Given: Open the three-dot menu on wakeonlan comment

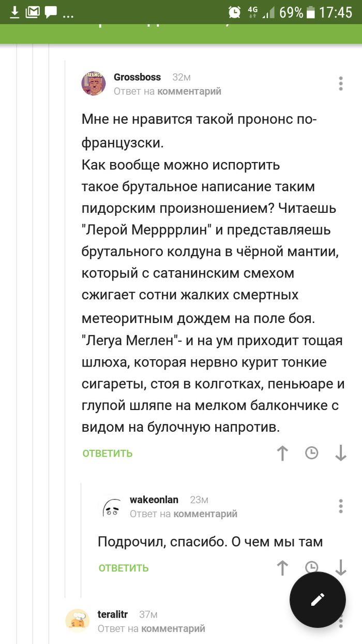Looking at the screenshot, I should [x=340, y=506].
